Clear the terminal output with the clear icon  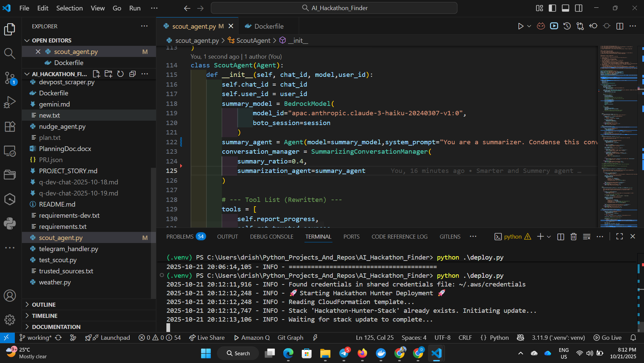pos(587,236)
